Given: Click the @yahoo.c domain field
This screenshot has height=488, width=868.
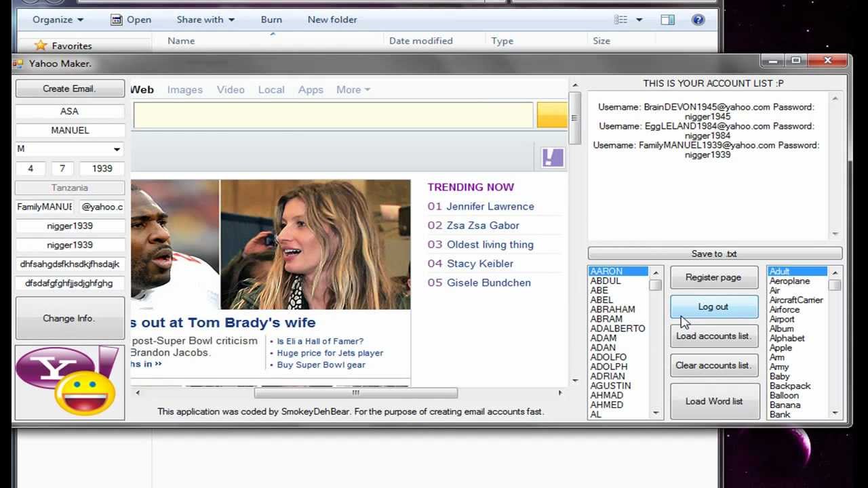Looking at the screenshot, I should tap(102, 207).
